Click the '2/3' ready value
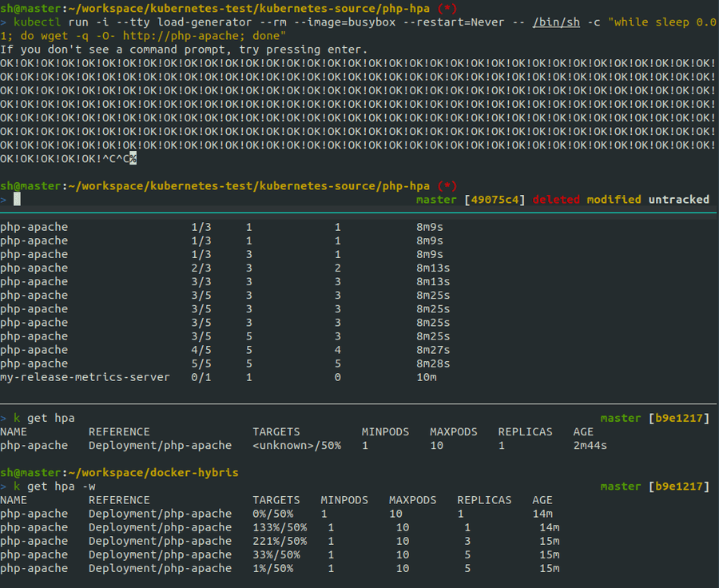 pyautogui.click(x=201, y=268)
